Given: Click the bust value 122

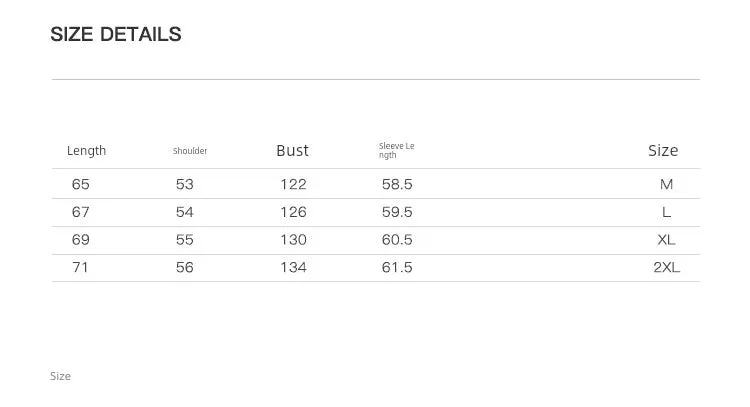Looking at the screenshot, I should (x=293, y=184).
